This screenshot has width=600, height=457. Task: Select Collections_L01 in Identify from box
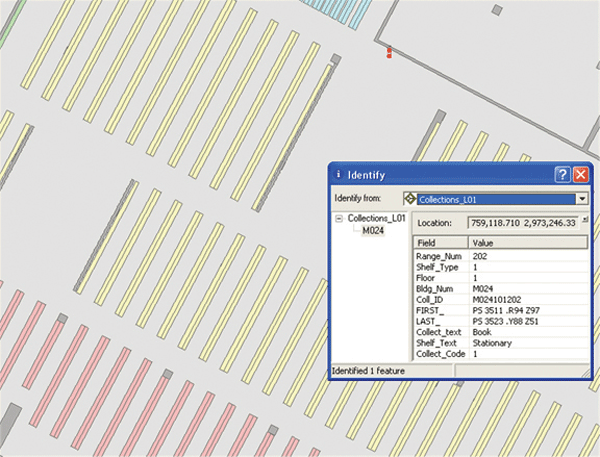496,199
